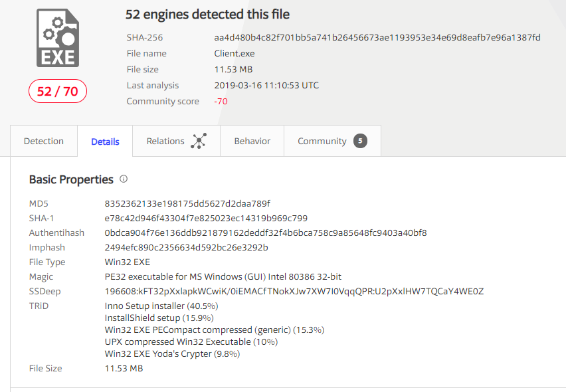
Task: Click the Basic Properties section heading
Action: (71, 179)
